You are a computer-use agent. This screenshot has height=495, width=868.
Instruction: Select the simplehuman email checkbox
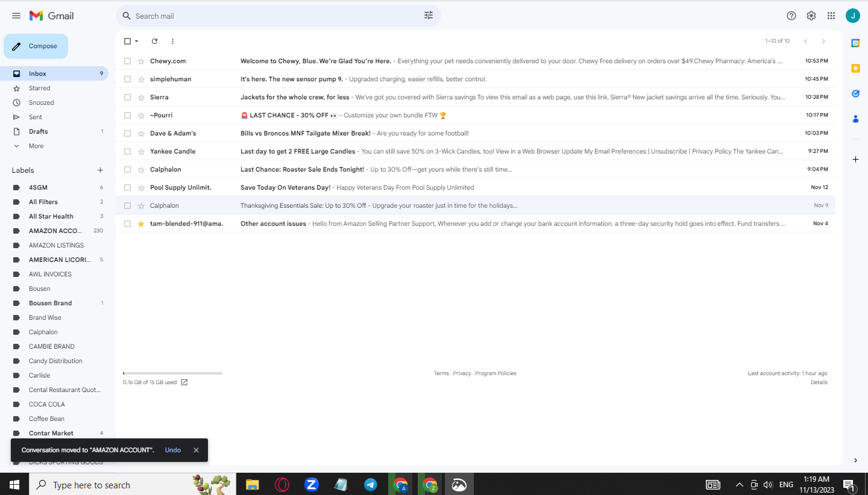(127, 79)
